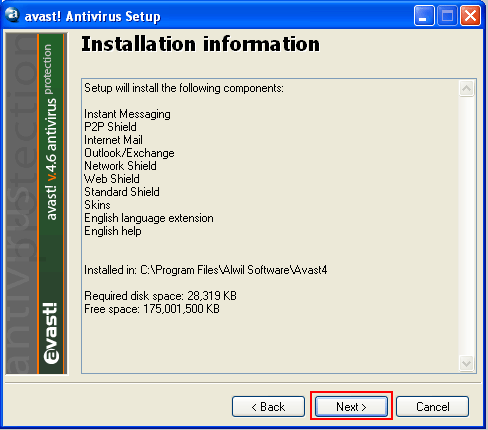Click the Next button to continue installation

[351, 406]
